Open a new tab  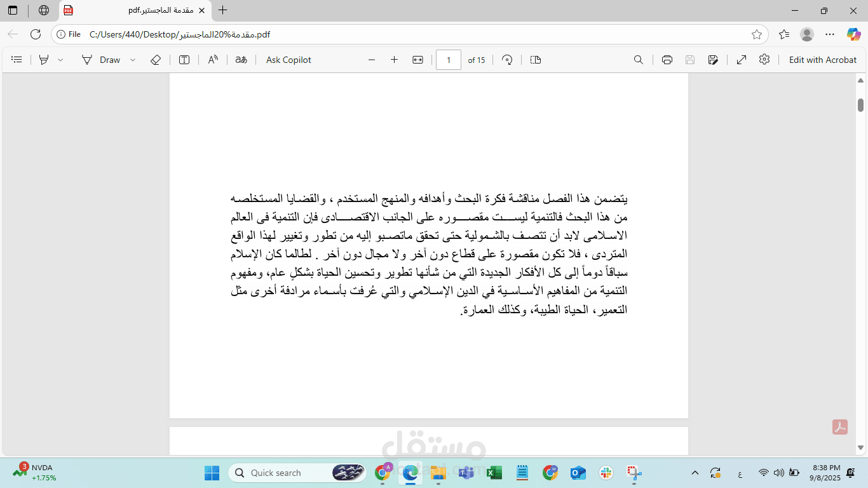[223, 10]
